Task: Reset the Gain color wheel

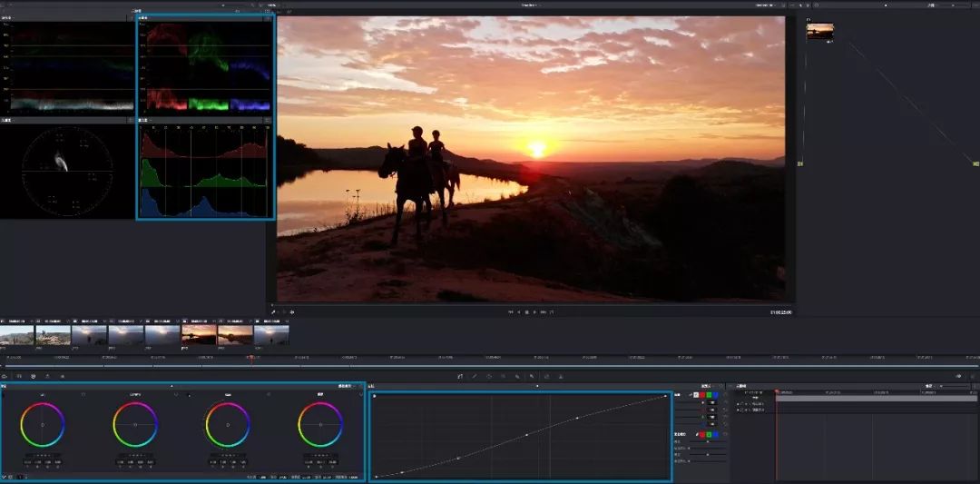Action: tap(269, 395)
